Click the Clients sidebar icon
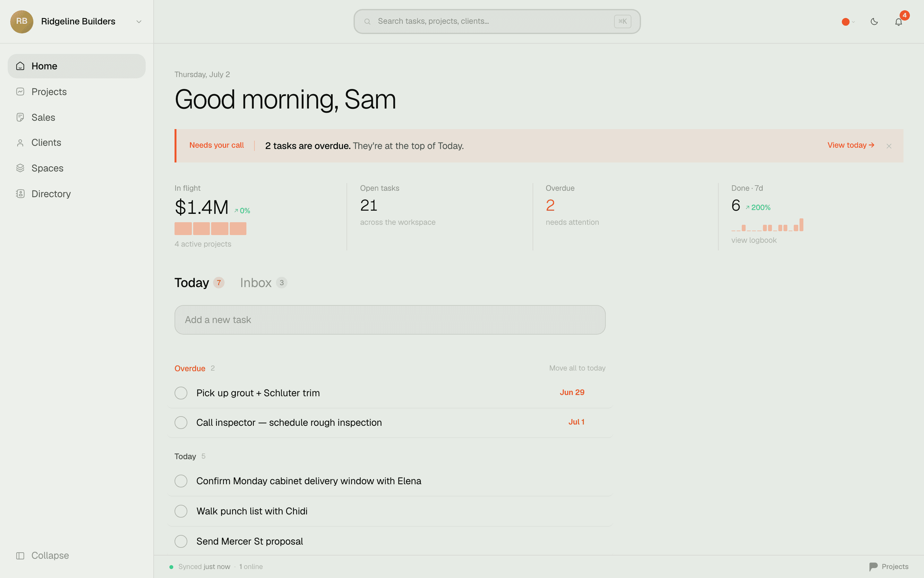The height and width of the screenshot is (578, 924). click(x=20, y=143)
